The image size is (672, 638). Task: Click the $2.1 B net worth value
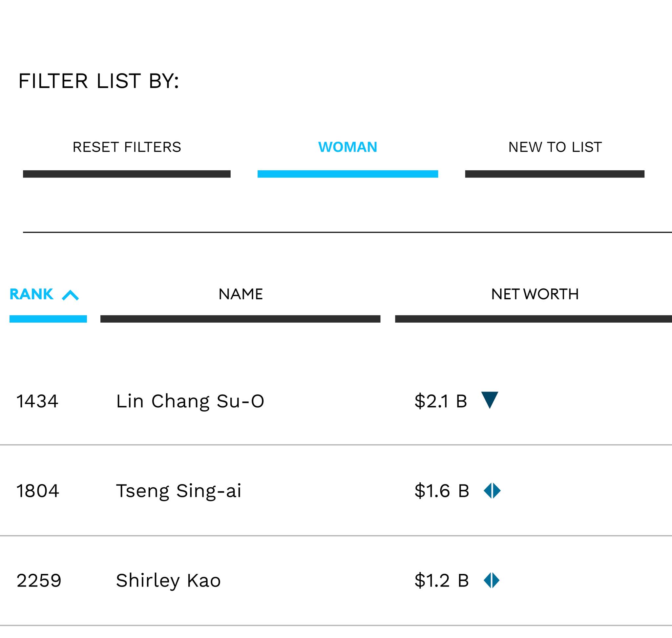[x=440, y=401]
